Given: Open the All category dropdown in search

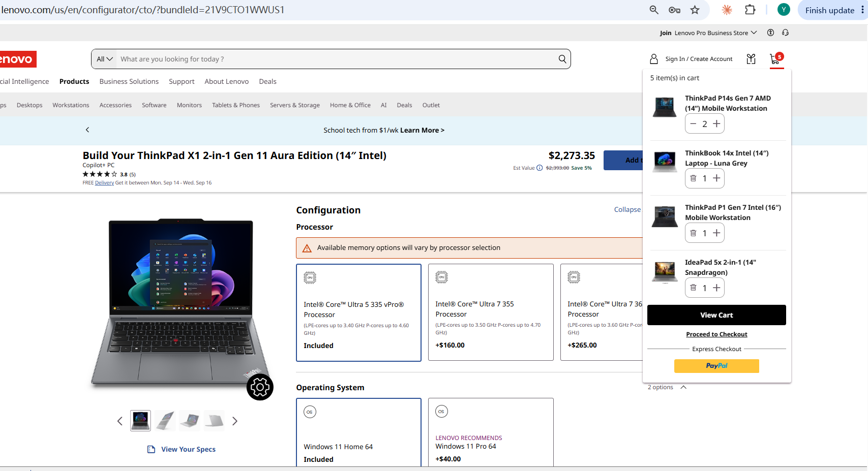Looking at the screenshot, I should click(104, 59).
